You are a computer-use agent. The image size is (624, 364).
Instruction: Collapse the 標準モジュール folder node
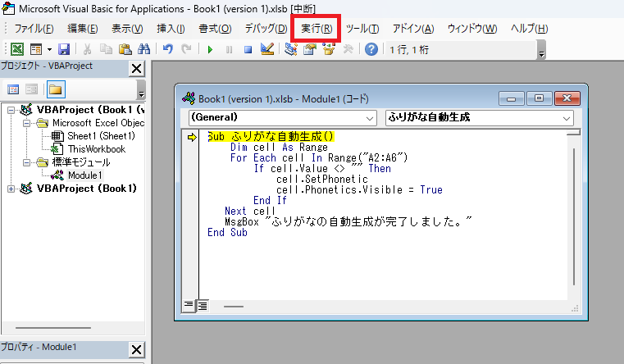(x=25, y=162)
